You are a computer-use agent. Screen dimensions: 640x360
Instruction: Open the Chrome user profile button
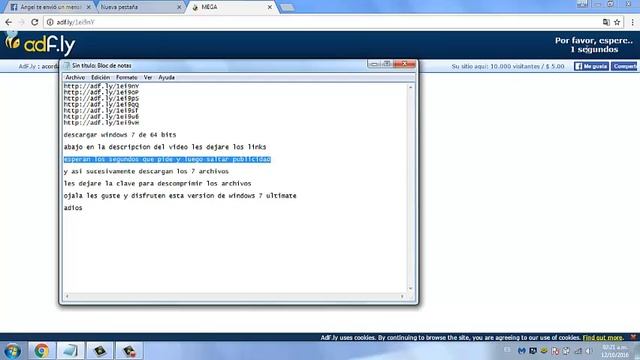click(582, 4)
